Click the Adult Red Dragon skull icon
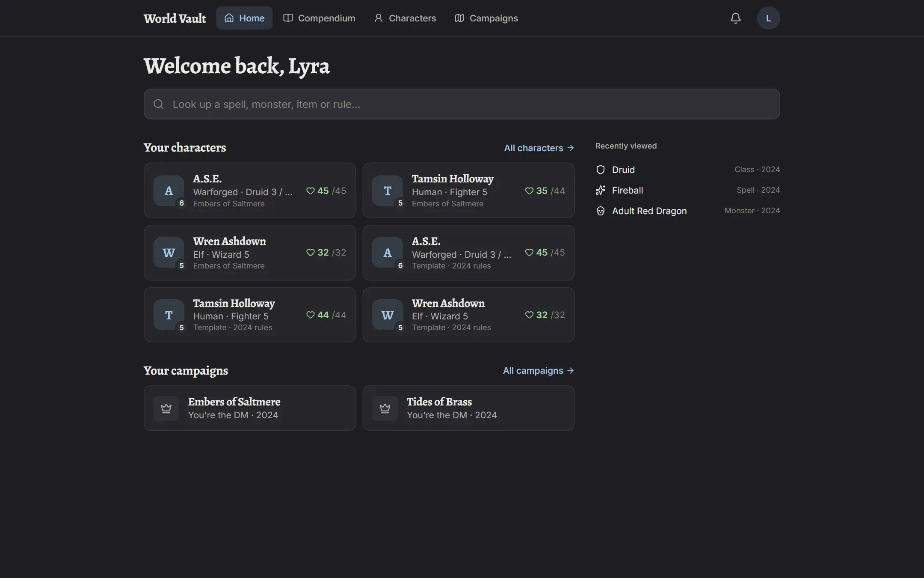 click(x=601, y=211)
